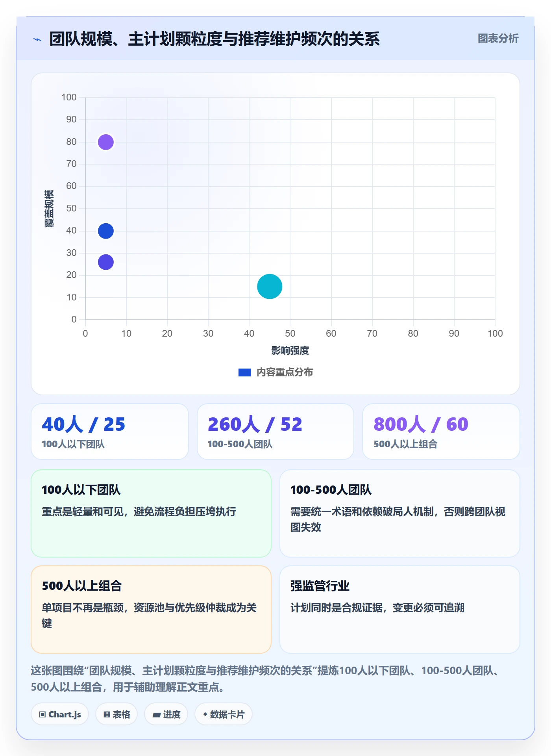Click the 图表分析 label in the header
Image resolution: width=551 pixels, height=756 pixels.
(x=498, y=39)
